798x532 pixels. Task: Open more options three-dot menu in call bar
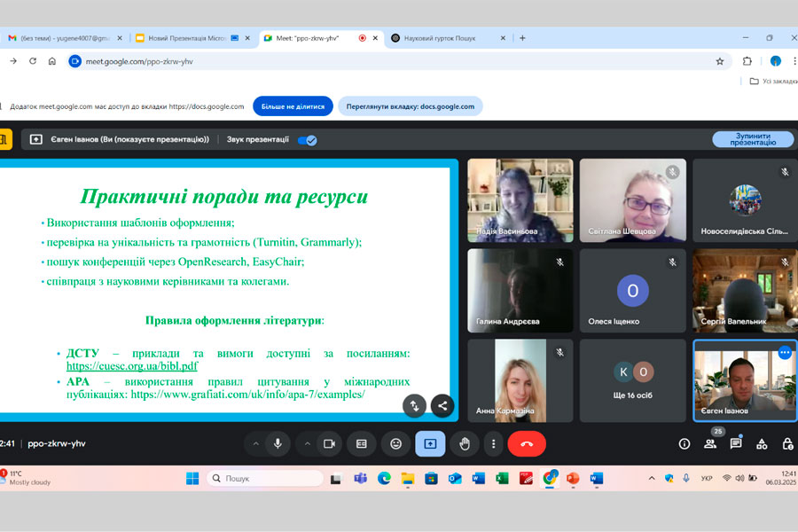coord(493,443)
